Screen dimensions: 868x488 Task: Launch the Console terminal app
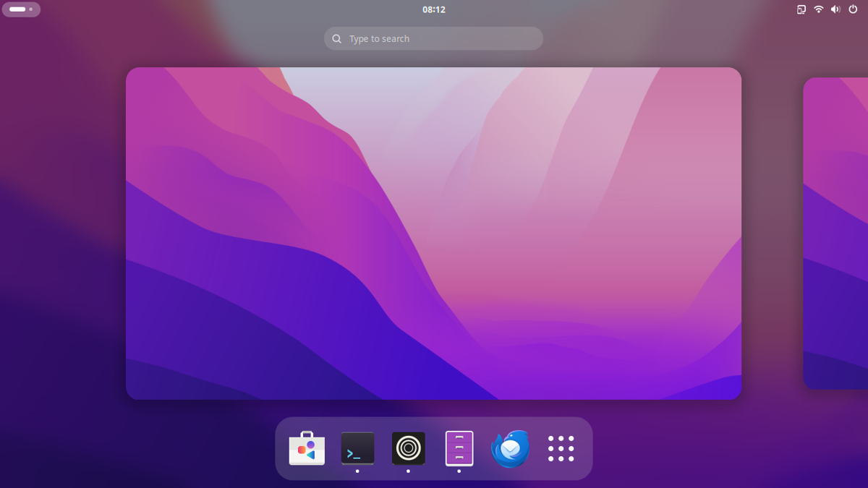(357, 448)
